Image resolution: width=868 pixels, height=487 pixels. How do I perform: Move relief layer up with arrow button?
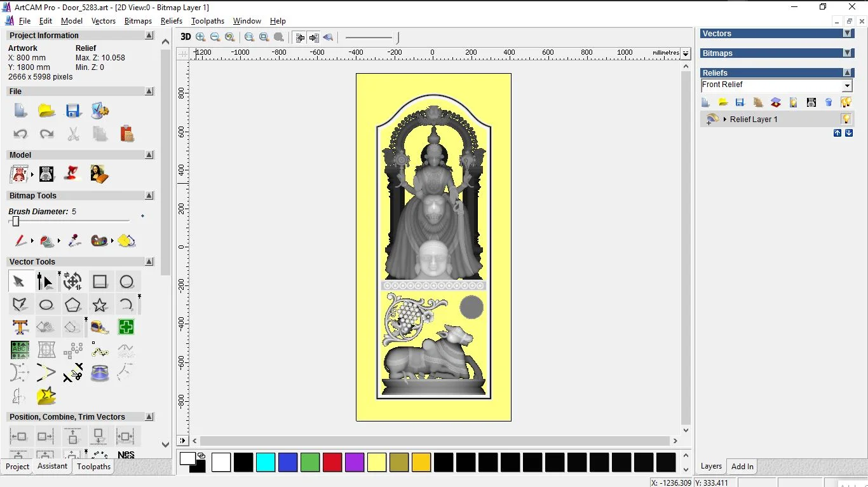pyautogui.click(x=837, y=133)
